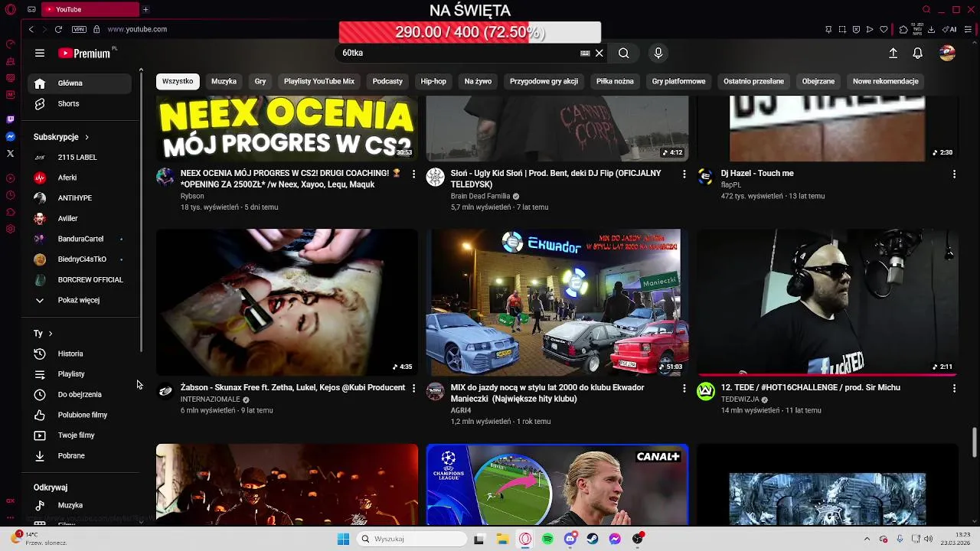The height and width of the screenshot is (551, 980).
Task: Open X (Twitter) in Opera sidebar
Action: 10,153
